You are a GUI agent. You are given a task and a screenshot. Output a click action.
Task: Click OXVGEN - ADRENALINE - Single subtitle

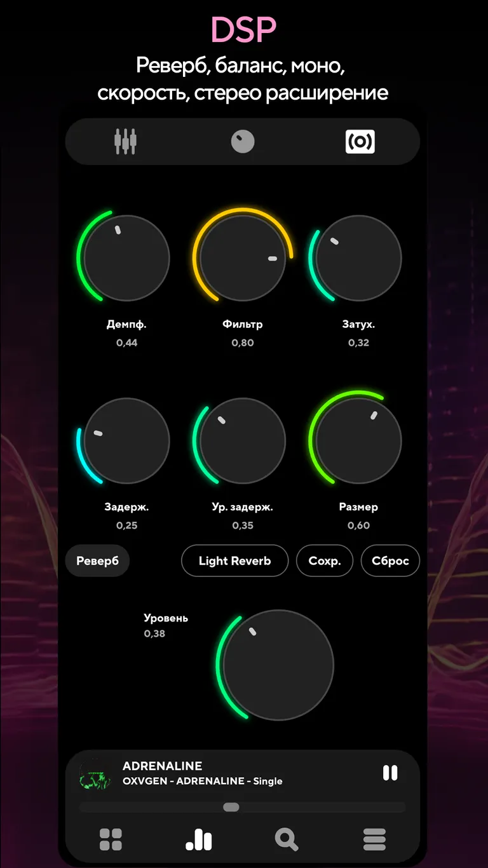tap(202, 781)
